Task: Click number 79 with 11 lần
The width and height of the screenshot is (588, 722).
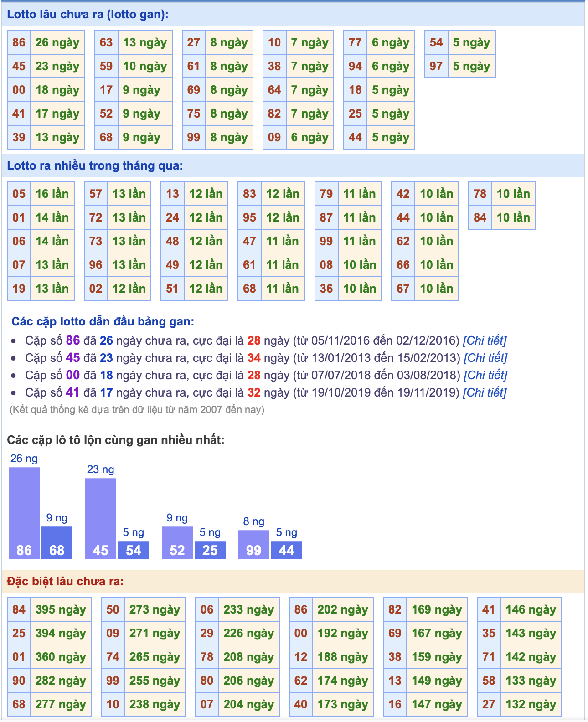Action: click(326, 194)
